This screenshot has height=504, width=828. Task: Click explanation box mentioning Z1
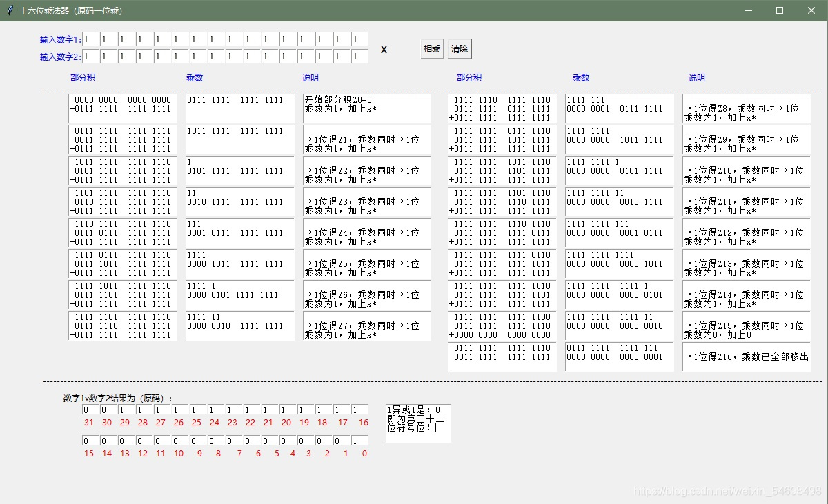[367, 140]
